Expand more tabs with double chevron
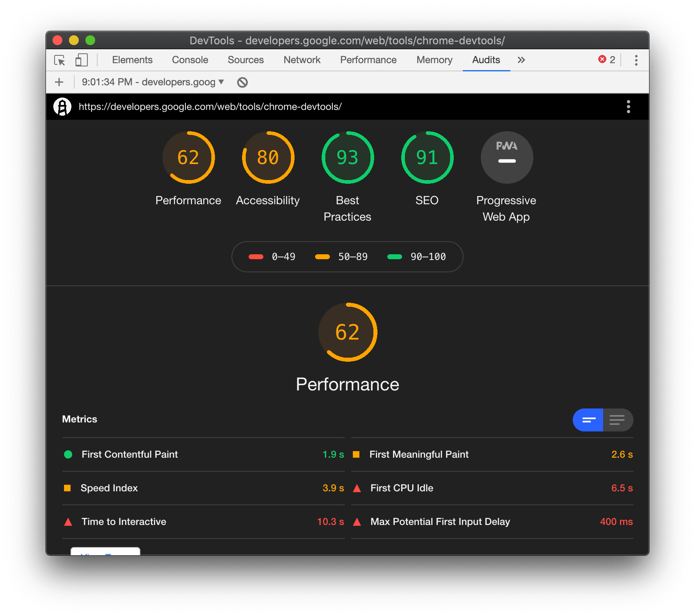 pyautogui.click(x=521, y=60)
